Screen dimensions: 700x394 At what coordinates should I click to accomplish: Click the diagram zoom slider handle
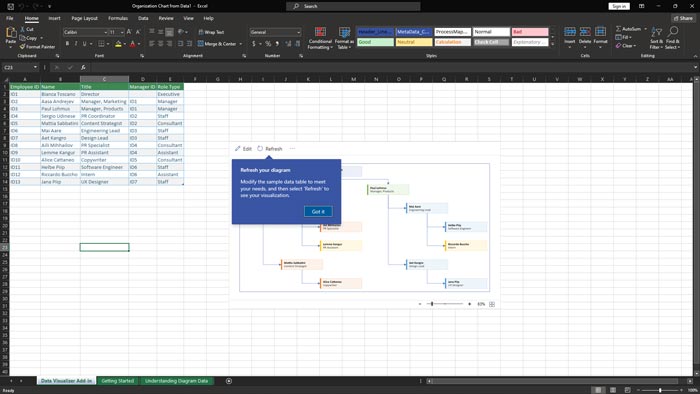pyautogui.click(x=432, y=304)
